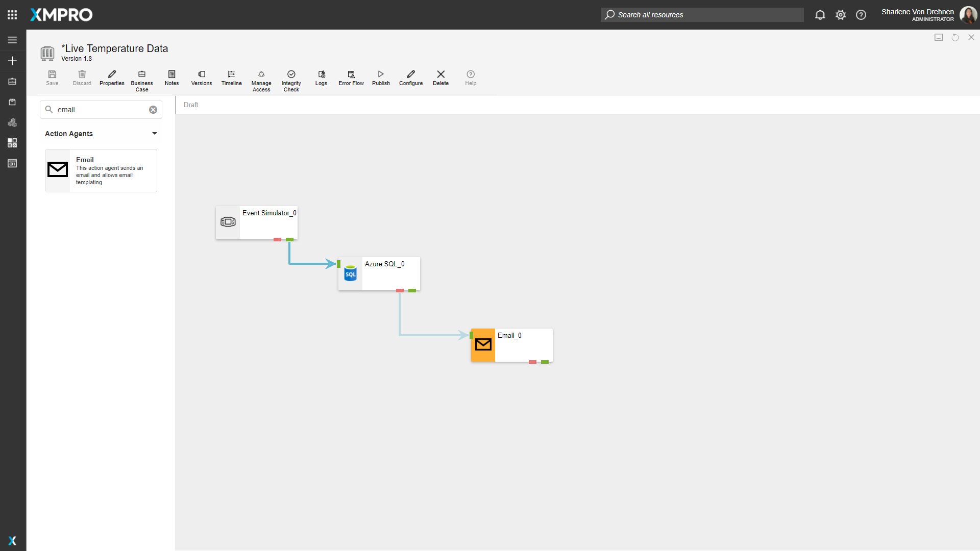Viewport: 980px width, 551px height.
Task: Clear the email search field
Action: 153,109
